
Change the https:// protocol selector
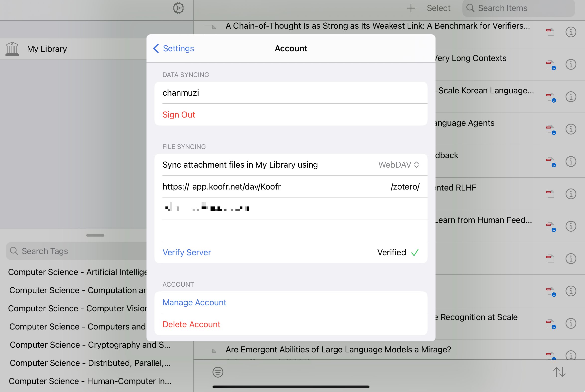(176, 187)
